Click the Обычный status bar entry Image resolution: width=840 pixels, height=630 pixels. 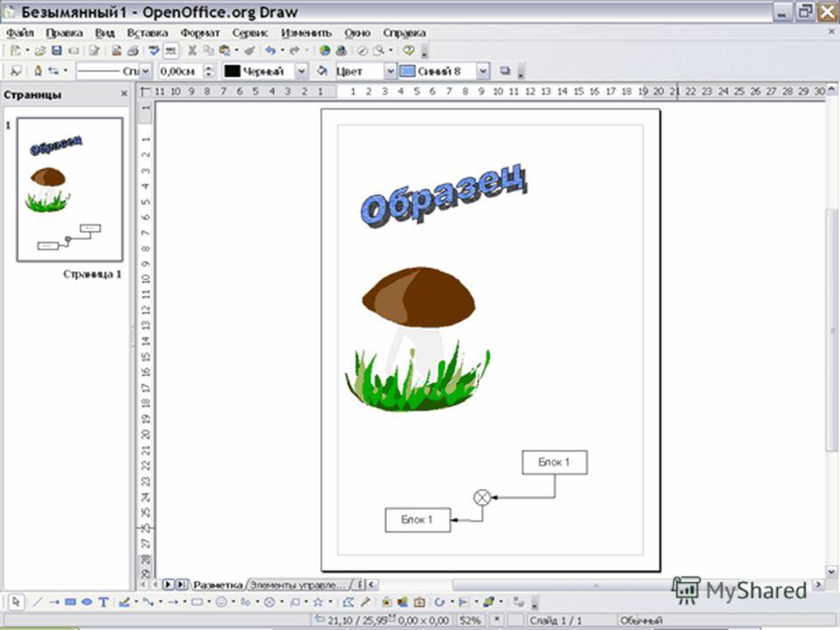[641, 620]
